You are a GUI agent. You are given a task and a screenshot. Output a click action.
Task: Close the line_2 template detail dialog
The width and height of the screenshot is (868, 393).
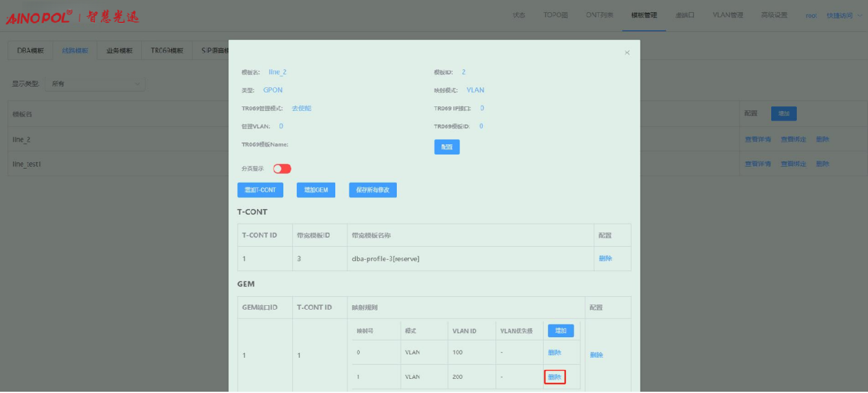click(x=627, y=53)
